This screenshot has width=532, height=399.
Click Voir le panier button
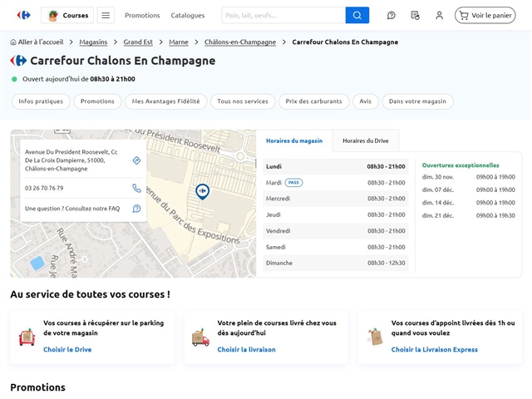[485, 15]
